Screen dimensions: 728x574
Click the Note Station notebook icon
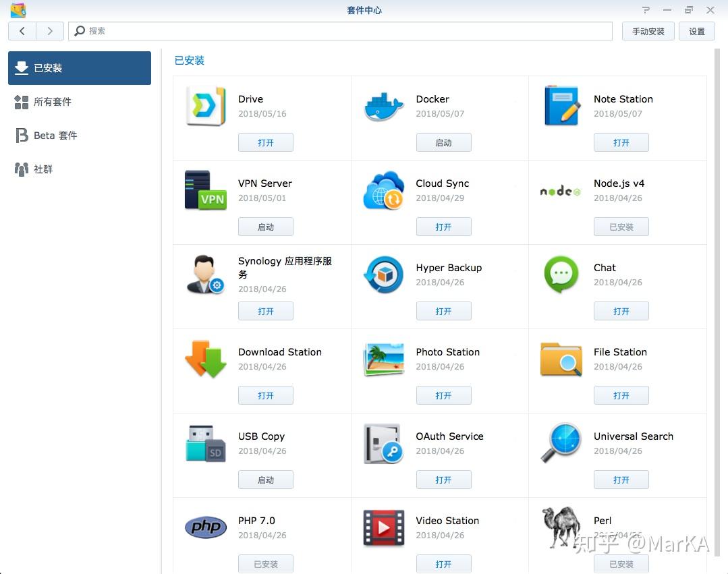click(562, 105)
